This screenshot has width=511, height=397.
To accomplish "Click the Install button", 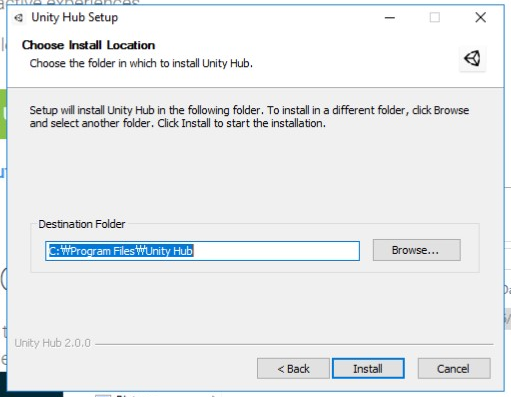I will [x=368, y=368].
